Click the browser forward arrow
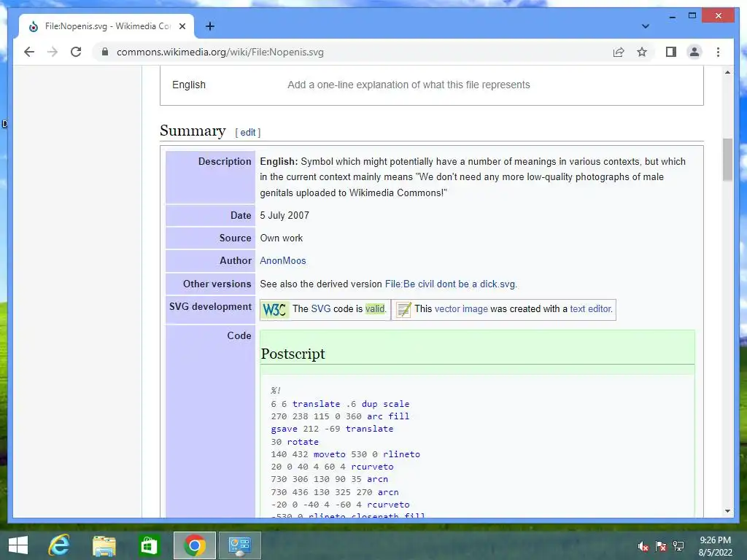 53,52
